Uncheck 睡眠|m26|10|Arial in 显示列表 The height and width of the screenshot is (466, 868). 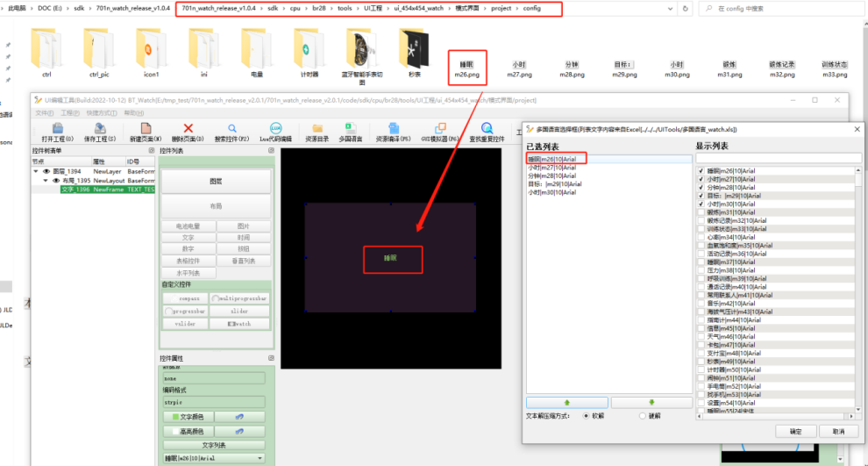point(701,171)
